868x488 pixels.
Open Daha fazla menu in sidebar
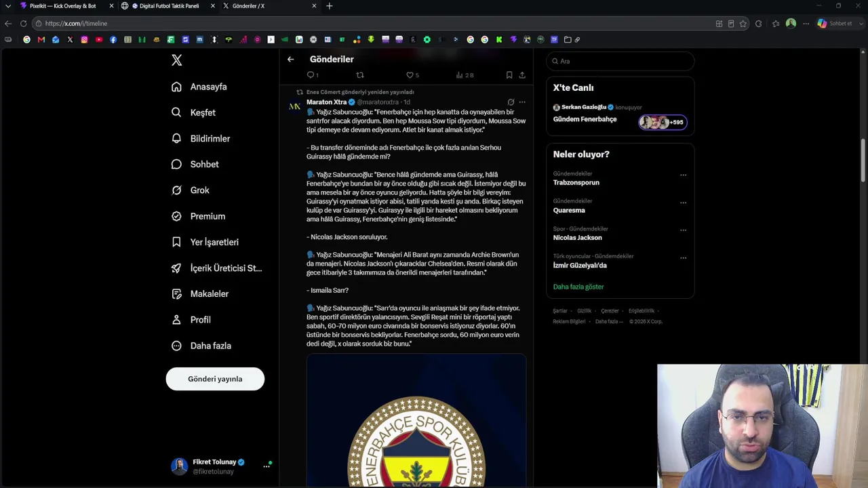(x=201, y=346)
